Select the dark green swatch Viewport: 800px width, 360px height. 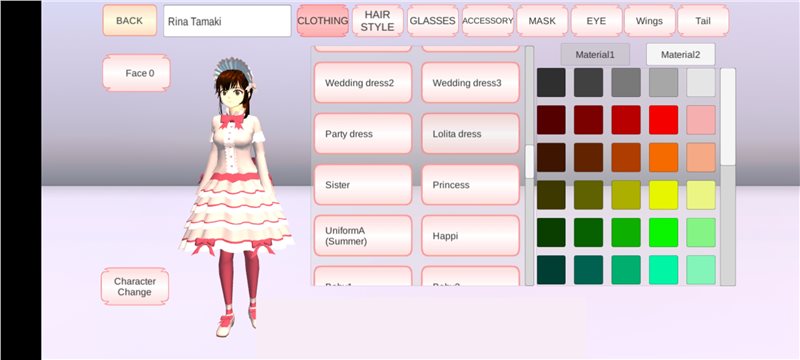pyautogui.click(x=588, y=233)
